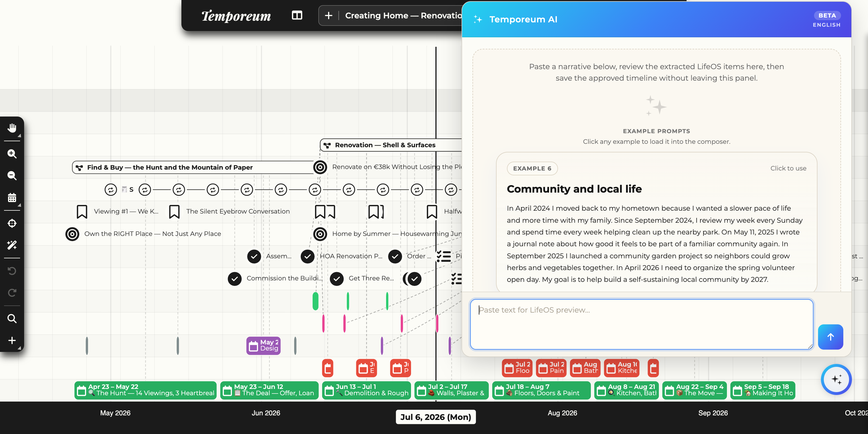Click the 'May 2026' axis label
This screenshot has height=434, width=868.
(x=115, y=413)
